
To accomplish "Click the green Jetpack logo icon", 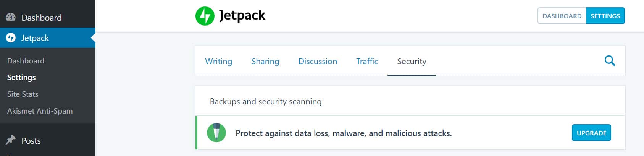I will point(205,16).
